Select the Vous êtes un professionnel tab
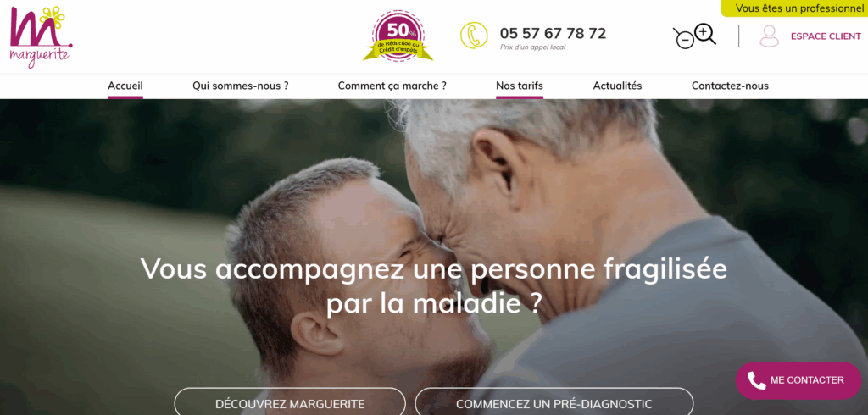Screen dimensions: 868x415 795,8
